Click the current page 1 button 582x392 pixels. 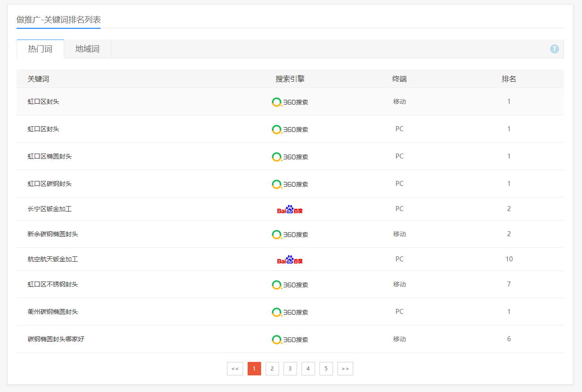tap(254, 369)
